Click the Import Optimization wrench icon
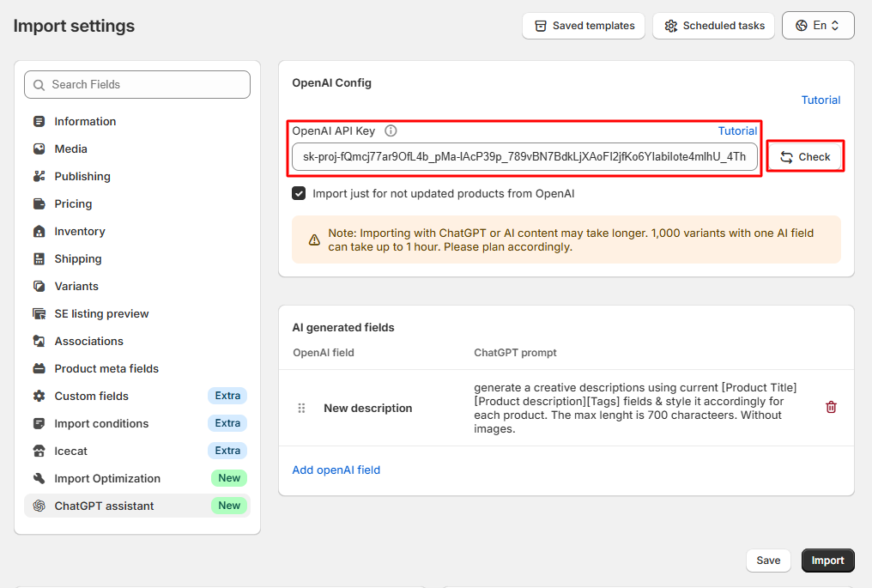This screenshot has width=872, height=588. click(39, 478)
